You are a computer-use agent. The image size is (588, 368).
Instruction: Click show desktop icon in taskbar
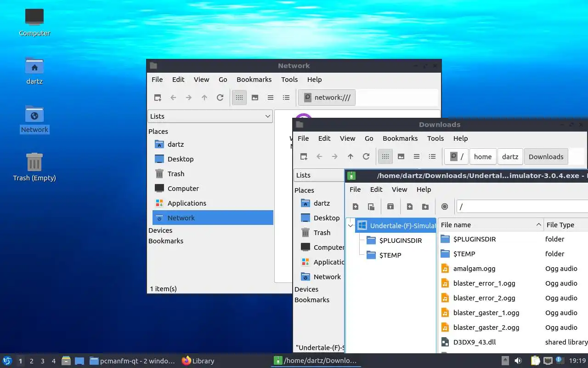coord(79,361)
